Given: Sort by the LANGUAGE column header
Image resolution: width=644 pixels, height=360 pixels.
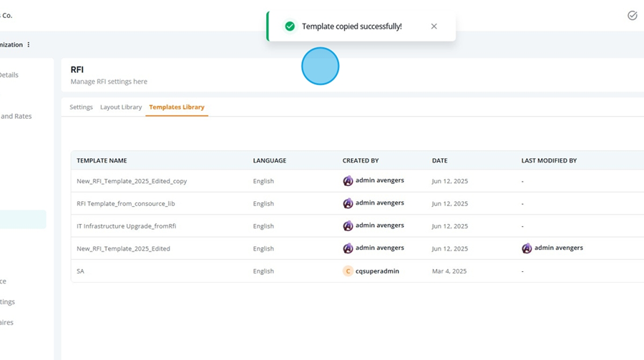Looking at the screenshot, I should pyautogui.click(x=270, y=161).
